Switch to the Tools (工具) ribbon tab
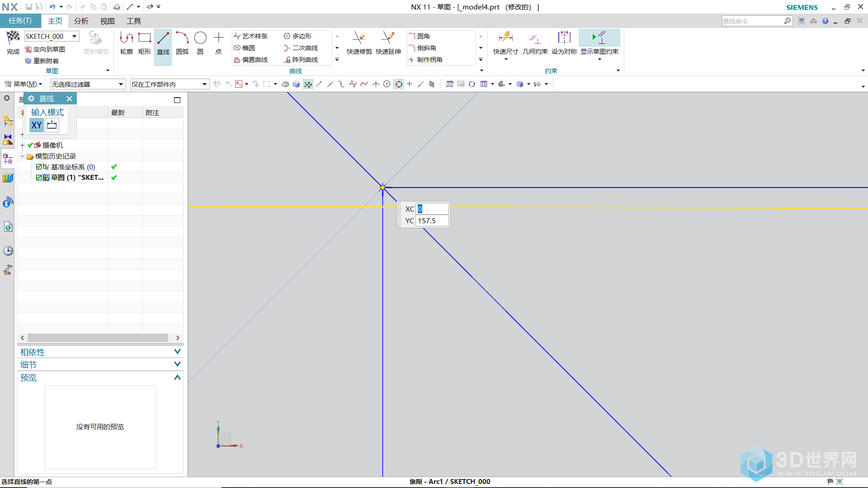The width and height of the screenshot is (868, 488). [x=134, y=21]
